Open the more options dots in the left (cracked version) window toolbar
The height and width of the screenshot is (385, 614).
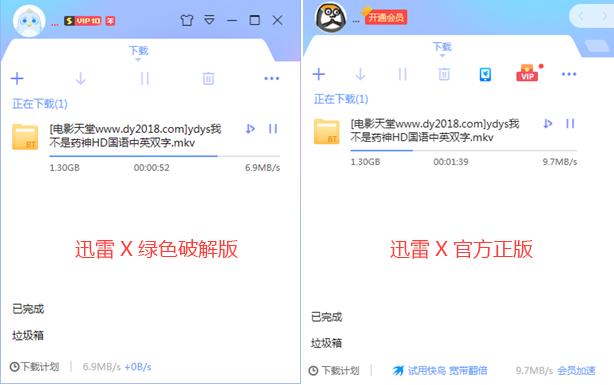click(x=271, y=79)
